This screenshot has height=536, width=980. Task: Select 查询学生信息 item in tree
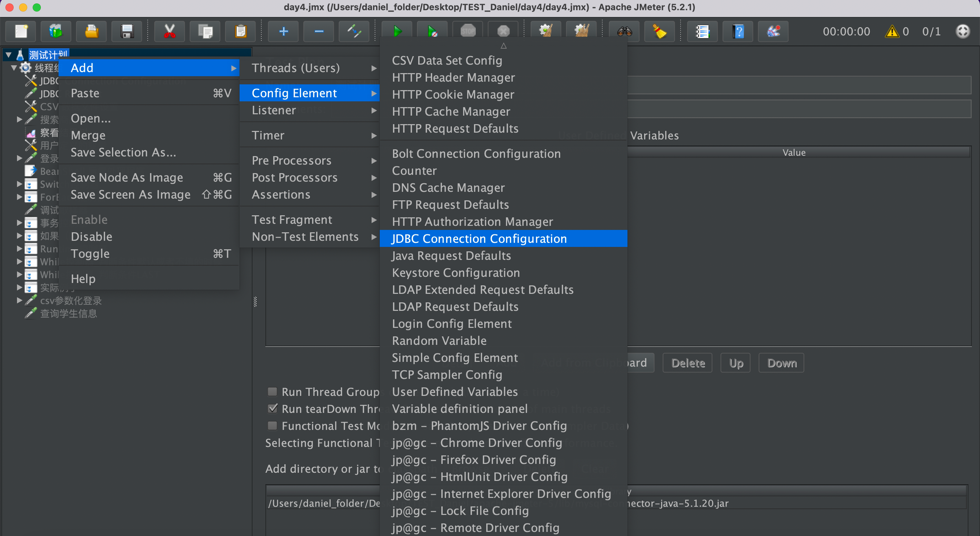(68, 313)
